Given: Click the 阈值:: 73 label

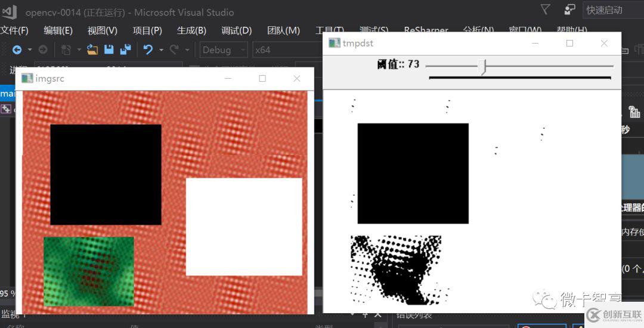Looking at the screenshot, I should pos(398,64).
